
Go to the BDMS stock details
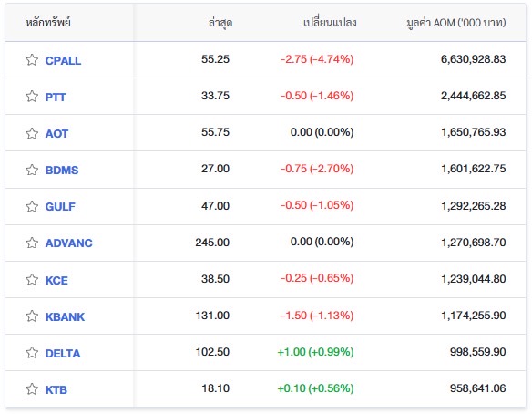(x=62, y=170)
